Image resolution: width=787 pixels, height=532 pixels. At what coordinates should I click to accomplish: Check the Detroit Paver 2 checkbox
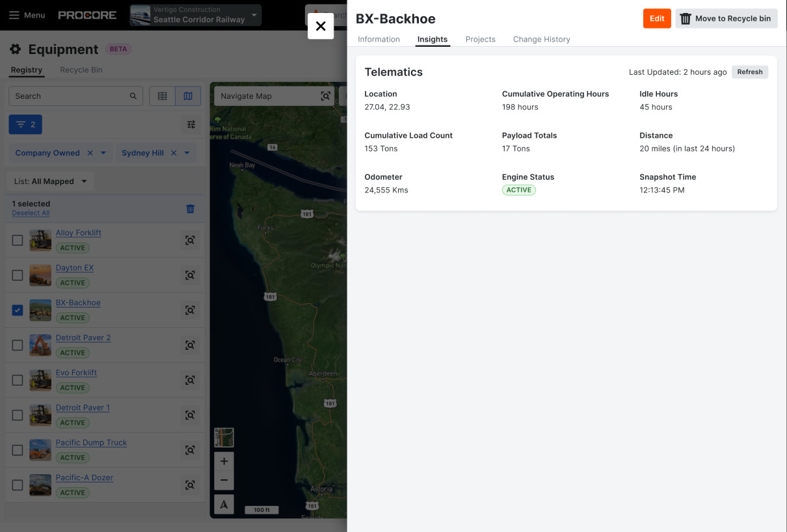(17, 345)
